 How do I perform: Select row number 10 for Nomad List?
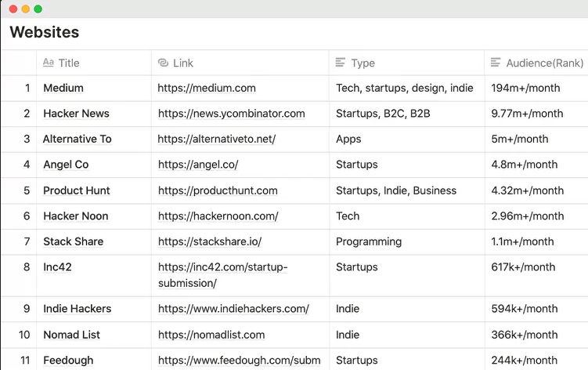coord(25,335)
